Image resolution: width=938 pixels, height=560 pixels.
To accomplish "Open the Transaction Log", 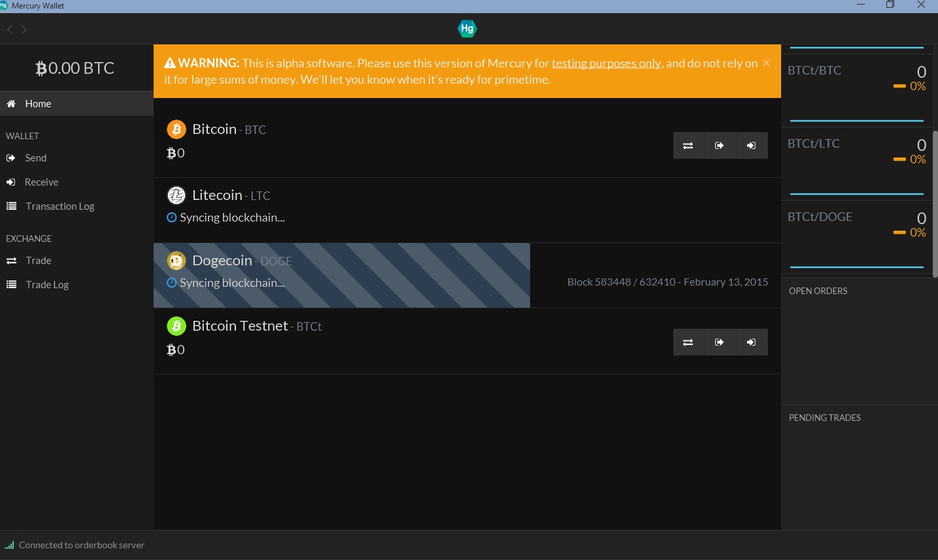I will (59, 206).
